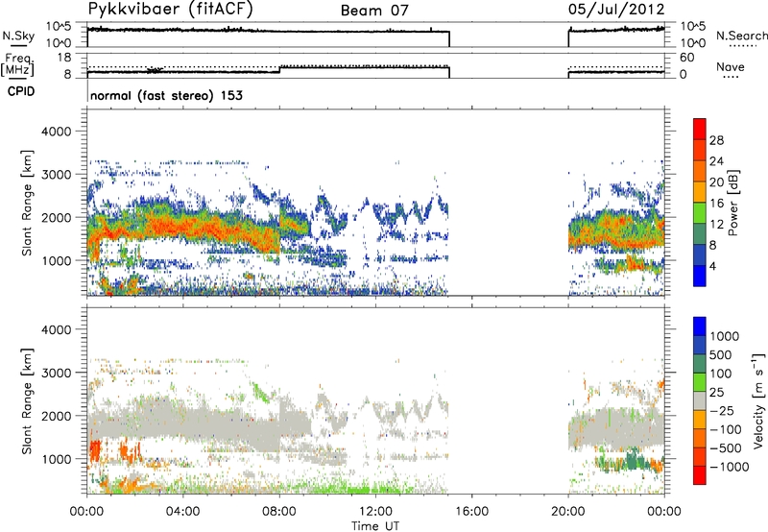The height and width of the screenshot is (532, 768).
Task: Click the '60' Nave axis label
Action: pyautogui.click(x=687, y=58)
